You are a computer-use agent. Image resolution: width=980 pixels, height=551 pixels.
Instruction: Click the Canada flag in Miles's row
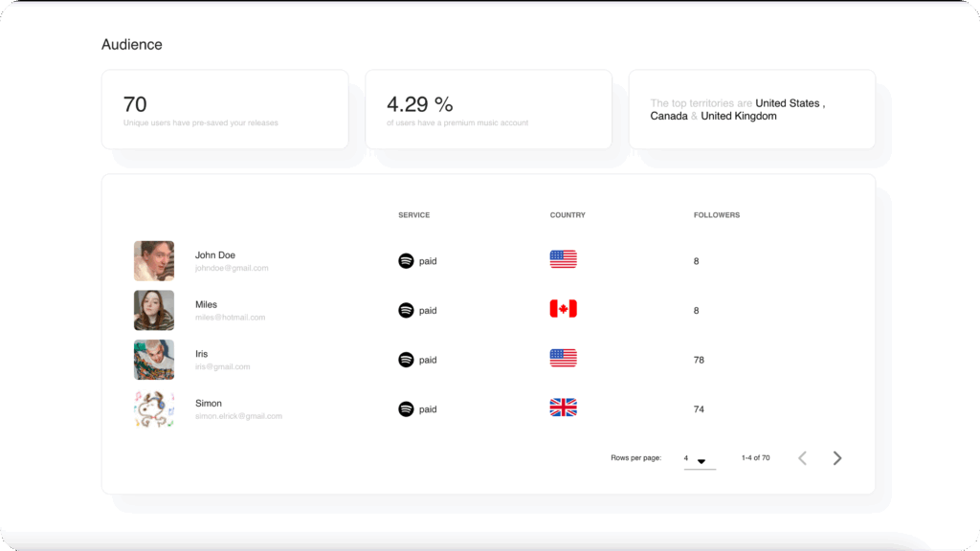click(563, 309)
